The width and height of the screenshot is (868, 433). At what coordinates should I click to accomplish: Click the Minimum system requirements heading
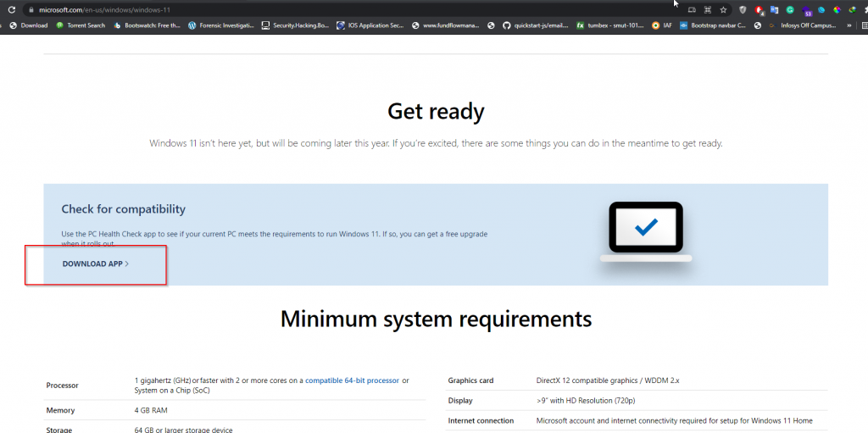pos(436,319)
